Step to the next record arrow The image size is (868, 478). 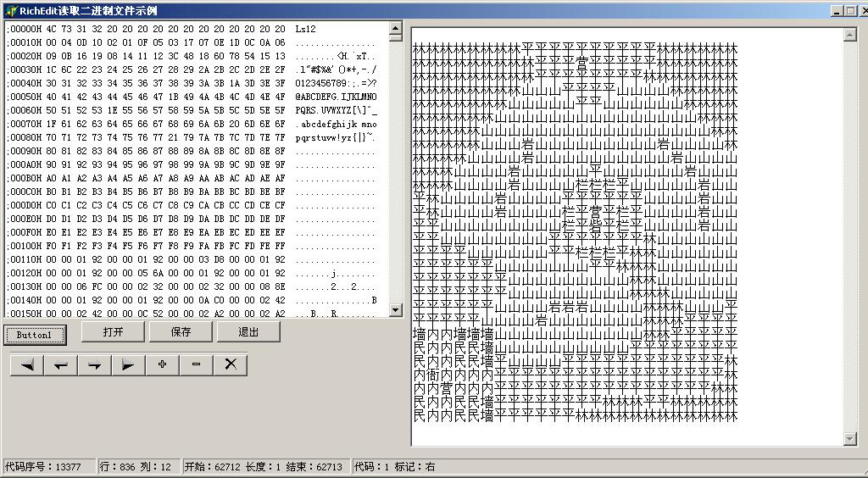tap(95, 365)
